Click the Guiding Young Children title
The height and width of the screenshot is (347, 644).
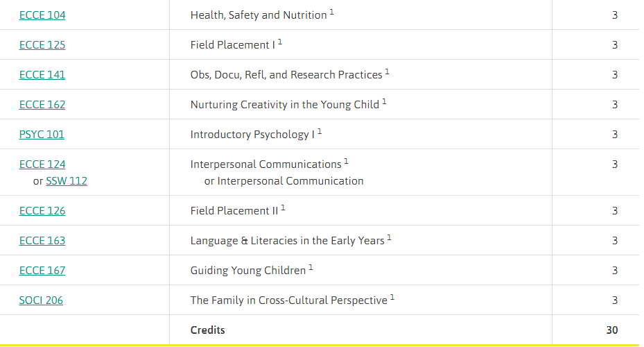[x=248, y=271]
